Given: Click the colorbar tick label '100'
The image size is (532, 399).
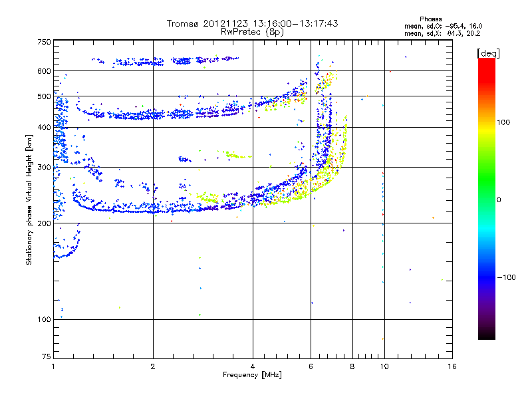Looking at the screenshot, I should (x=503, y=122).
